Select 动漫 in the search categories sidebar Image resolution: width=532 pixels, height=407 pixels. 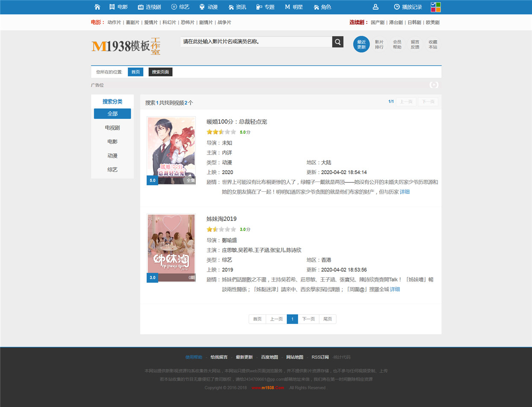point(112,156)
